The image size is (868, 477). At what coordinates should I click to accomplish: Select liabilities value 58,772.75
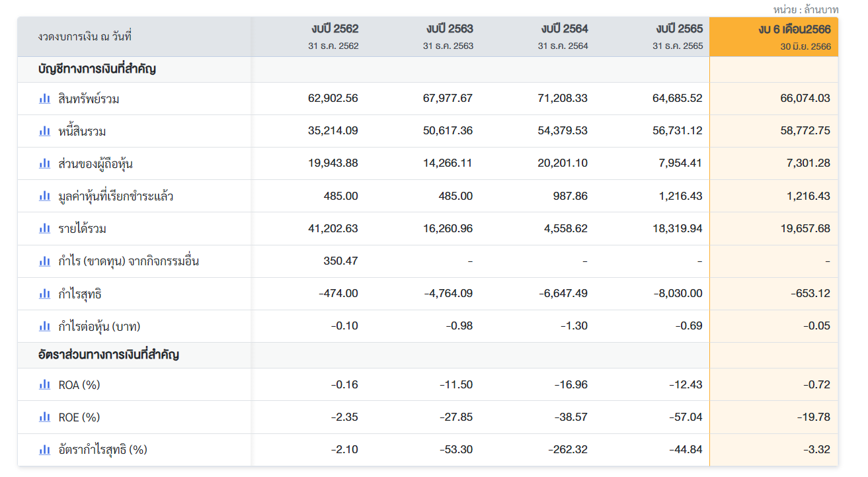click(x=805, y=131)
